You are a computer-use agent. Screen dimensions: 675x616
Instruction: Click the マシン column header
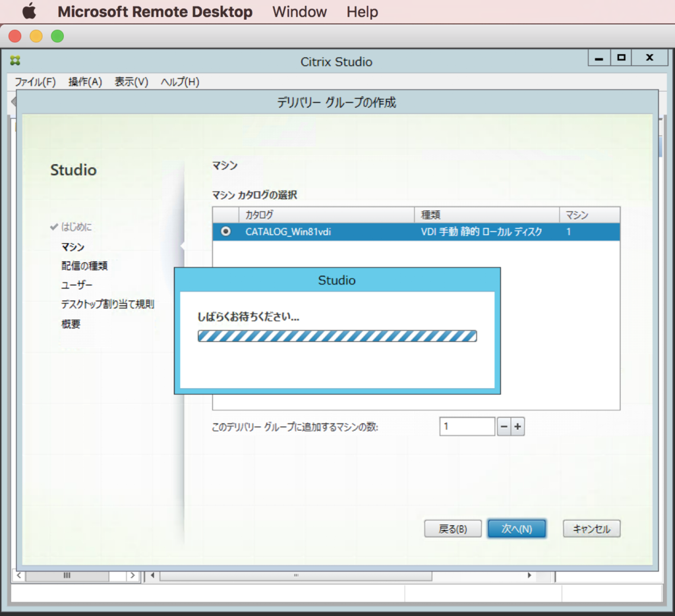pos(589,215)
